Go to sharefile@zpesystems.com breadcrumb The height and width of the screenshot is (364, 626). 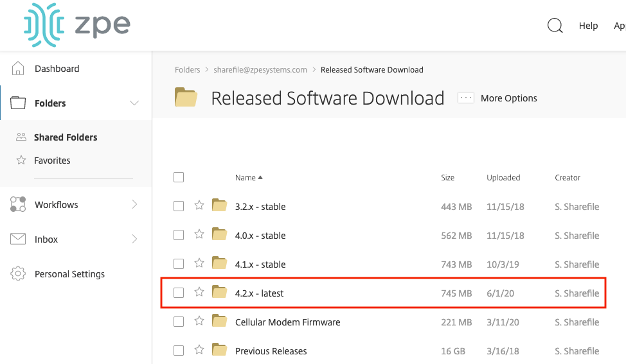[260, 70]
